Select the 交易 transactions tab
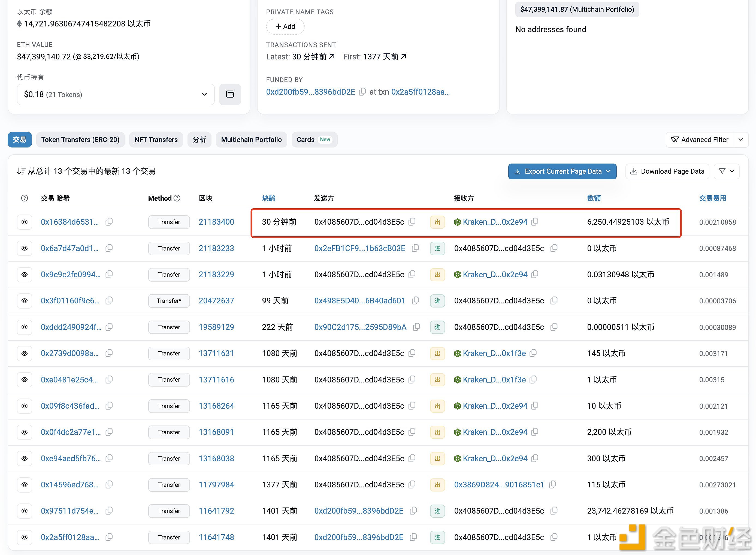The height and width of the screenshot is (555, 756). coord(20,140)
